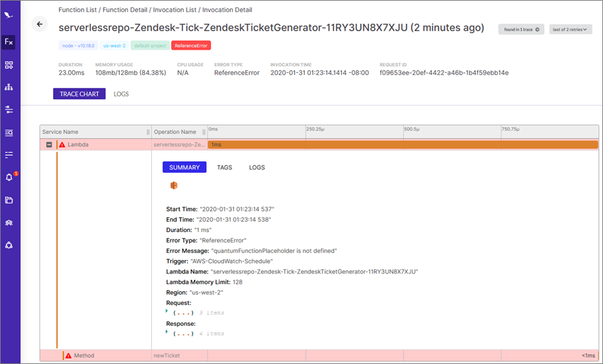Click the Trigger AWS-CloudWatch-Schedule value
This screenshot has height=364, width=603.
click(x=231, y=261)
